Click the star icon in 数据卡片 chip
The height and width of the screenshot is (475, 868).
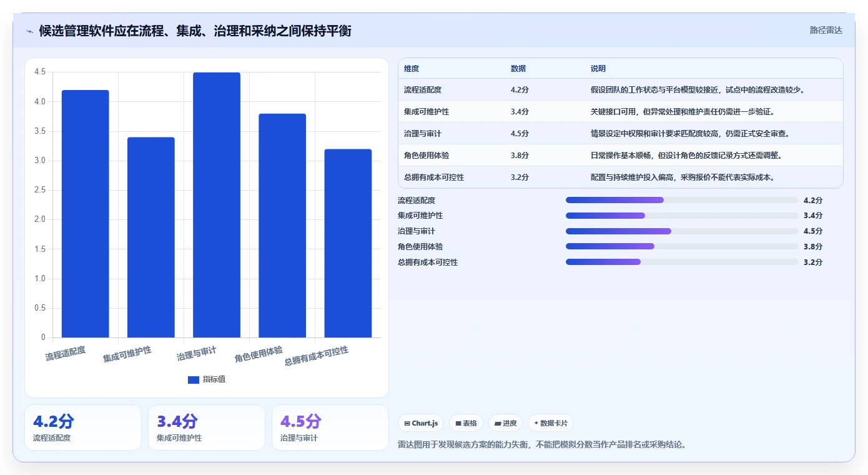536,423
